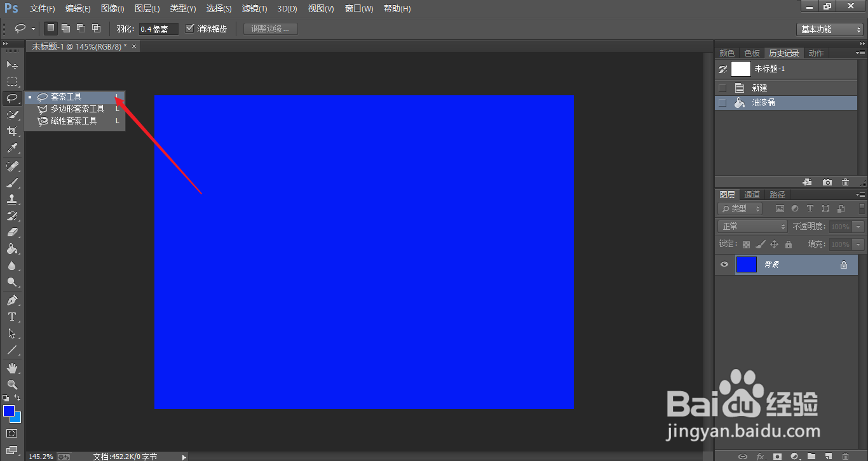Pick the Paint Bucket tool in toolbar
The height and width of the screenshot is (461, 868).
point(12,249)
